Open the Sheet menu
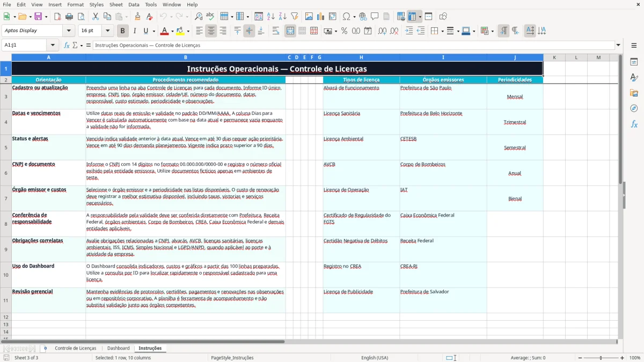644x362 pixels. click(116, 4)
